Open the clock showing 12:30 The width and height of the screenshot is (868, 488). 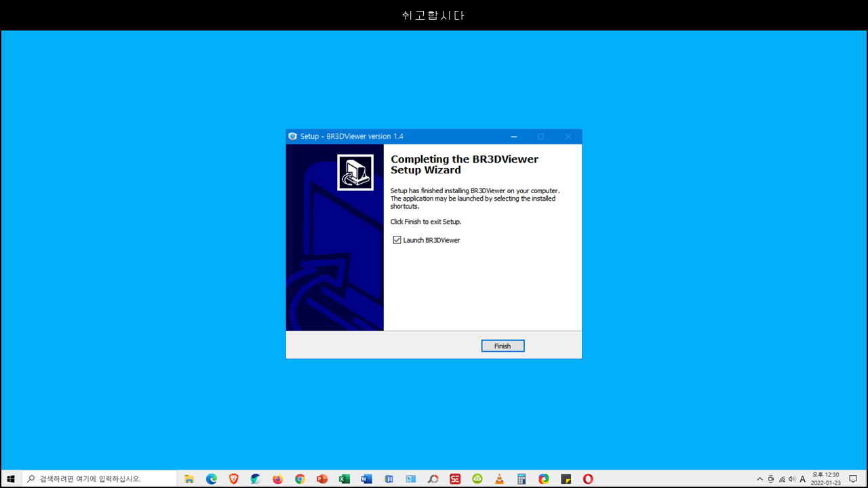point(826,479)
